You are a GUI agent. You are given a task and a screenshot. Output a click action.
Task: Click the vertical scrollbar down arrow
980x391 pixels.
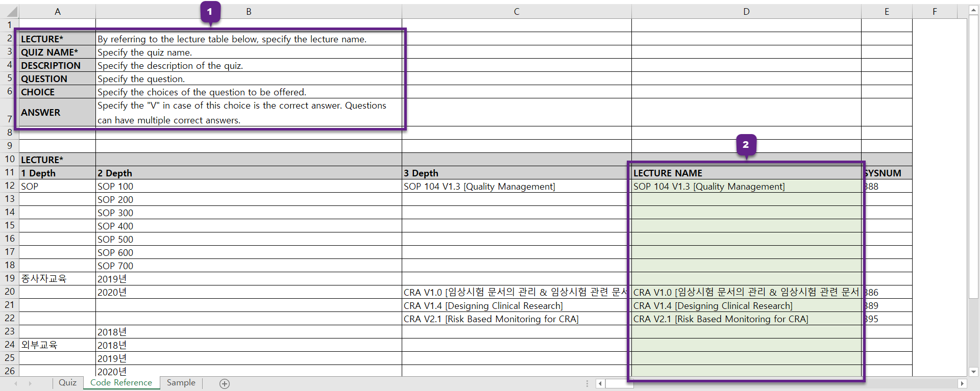coord(974,372)
